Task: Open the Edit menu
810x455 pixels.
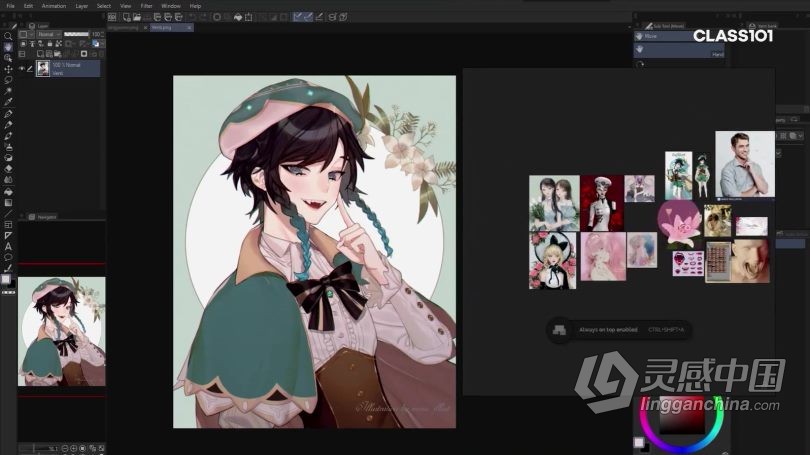Action: tap(28, 6)
